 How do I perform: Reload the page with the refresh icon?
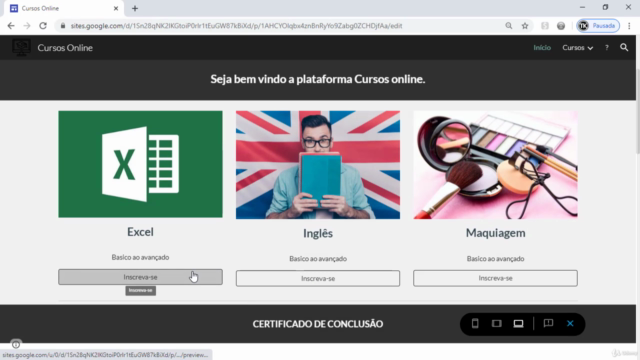point(43,26)
